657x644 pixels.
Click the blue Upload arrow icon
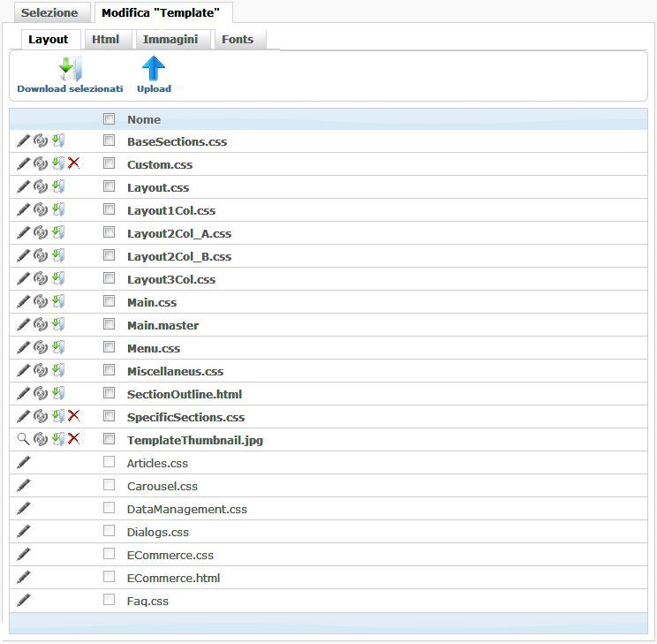(x=154, y=69)
